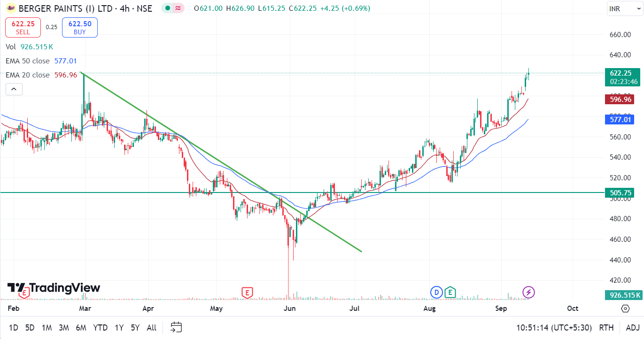Click the Berger Paints symbol logo icon
This screenshot has width=644, height=339.
[x=10, y=8]
